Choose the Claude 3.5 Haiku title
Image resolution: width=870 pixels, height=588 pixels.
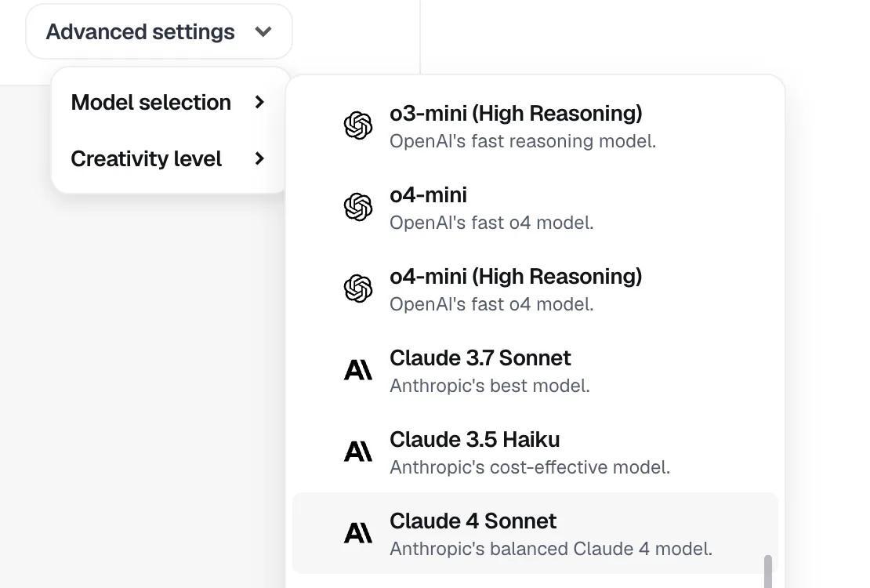point(474,440)
